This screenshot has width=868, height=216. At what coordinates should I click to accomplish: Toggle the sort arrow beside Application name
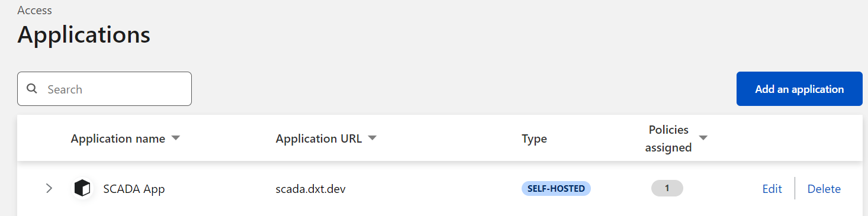pos(175,138)
